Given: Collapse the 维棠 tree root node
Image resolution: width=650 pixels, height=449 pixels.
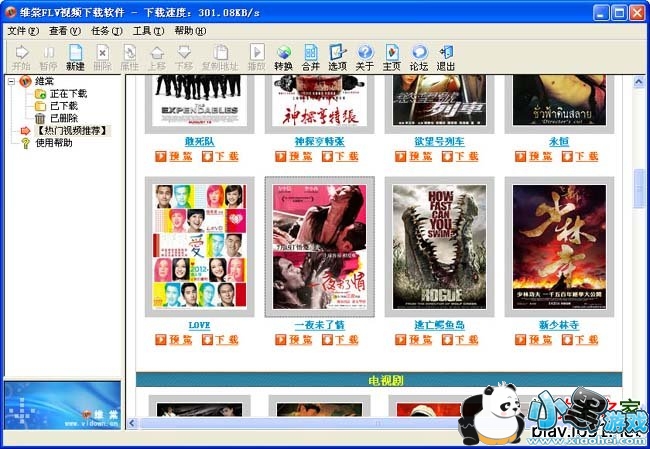Looking at the screenshot, I should point(11,81).
